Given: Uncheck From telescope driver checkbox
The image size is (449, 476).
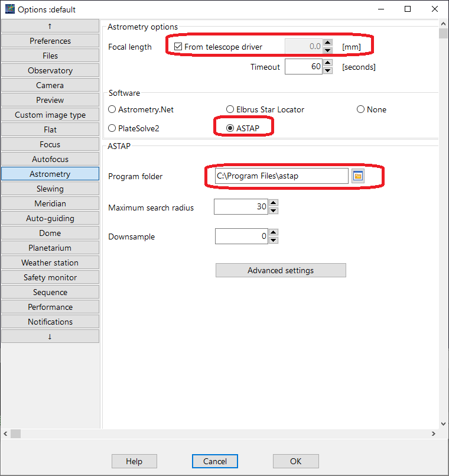Looking at the screenshot, I should pos(178,47).
